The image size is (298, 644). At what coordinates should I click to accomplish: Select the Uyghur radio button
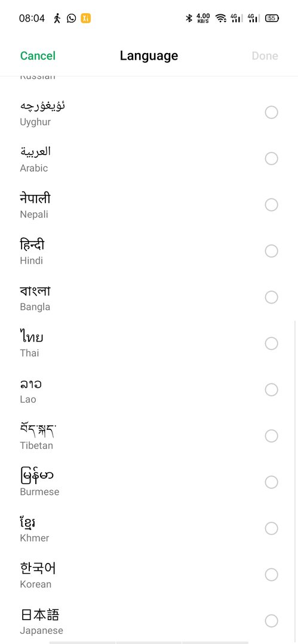pyautogui.click(x=271, y=112)
